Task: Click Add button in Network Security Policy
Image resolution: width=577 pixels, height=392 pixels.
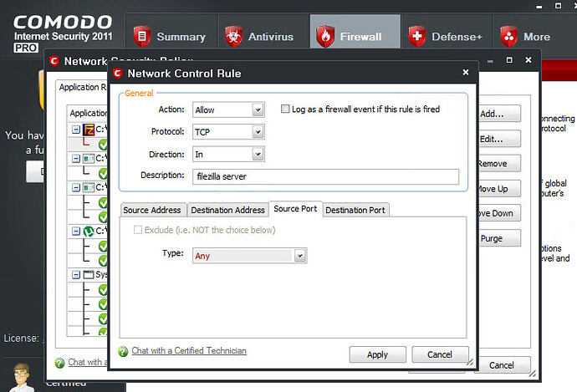Action: [500, 114]
